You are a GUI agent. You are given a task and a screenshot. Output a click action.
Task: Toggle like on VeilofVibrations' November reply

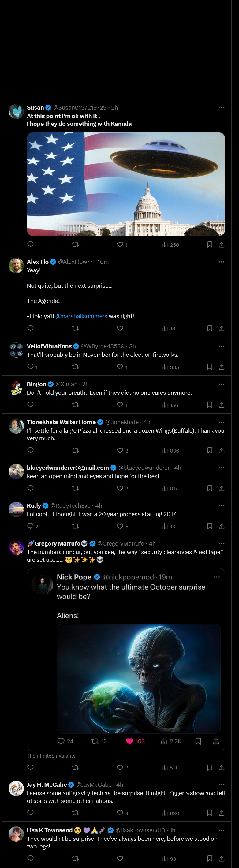120,367
